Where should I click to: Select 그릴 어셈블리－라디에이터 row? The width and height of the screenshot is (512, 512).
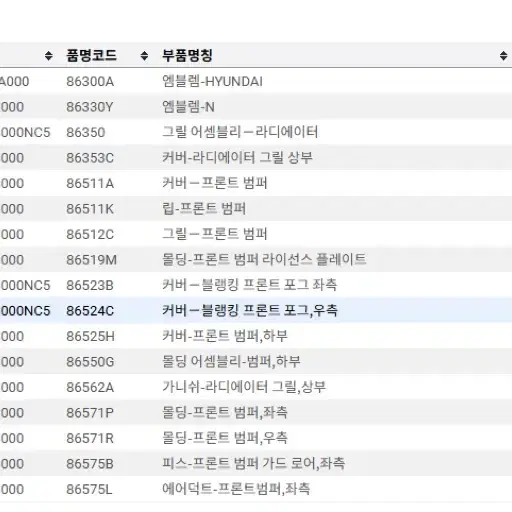(x=256, y=132)
